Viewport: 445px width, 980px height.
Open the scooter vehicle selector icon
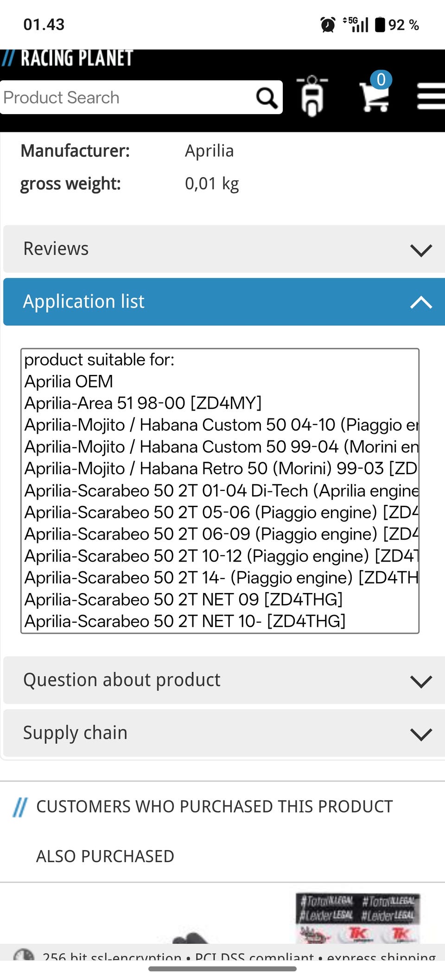[x=312, y=96]
